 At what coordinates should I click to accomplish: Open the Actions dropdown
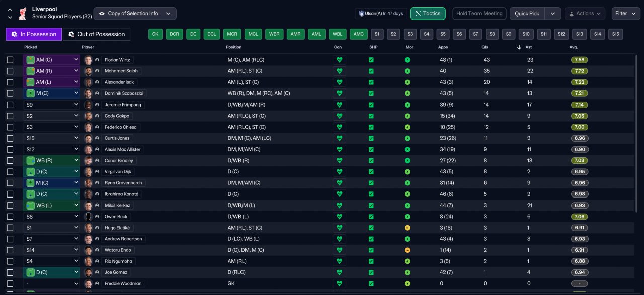point(585,14)
